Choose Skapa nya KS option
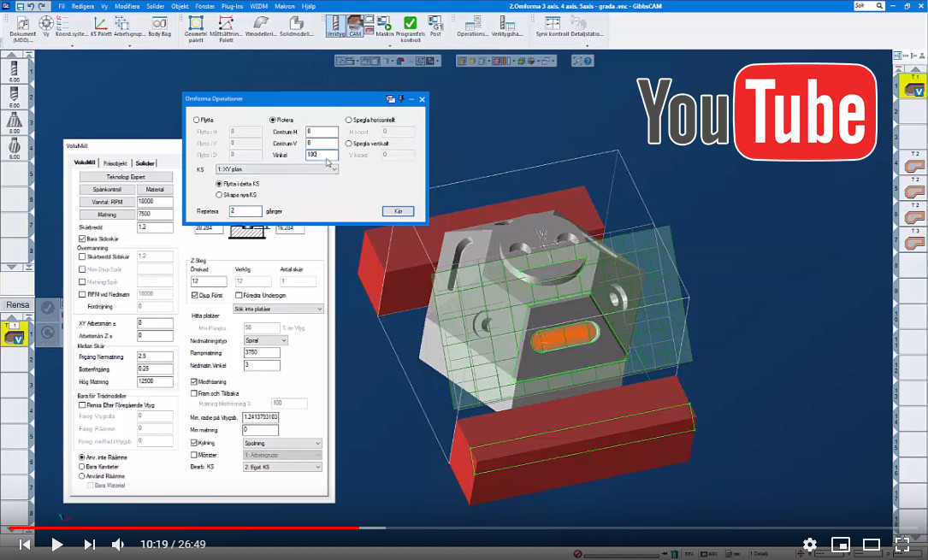 click(219, 195)
